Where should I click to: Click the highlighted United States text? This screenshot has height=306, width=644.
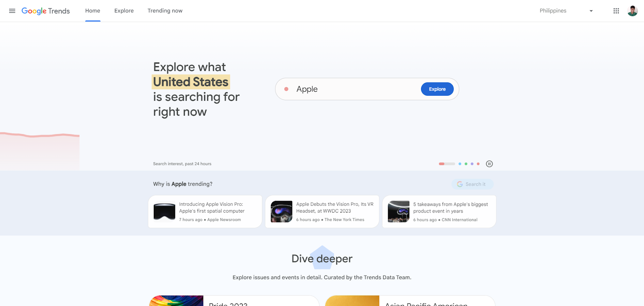(x=191, y=82)
